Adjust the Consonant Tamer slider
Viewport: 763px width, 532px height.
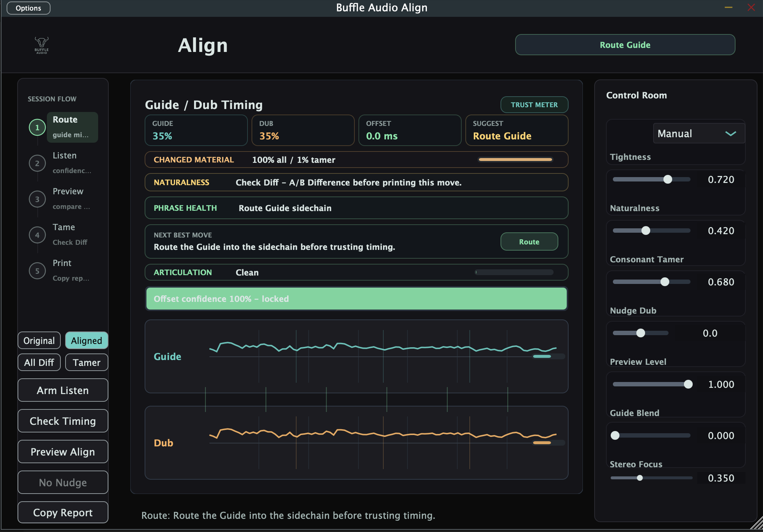click(652, 282)
